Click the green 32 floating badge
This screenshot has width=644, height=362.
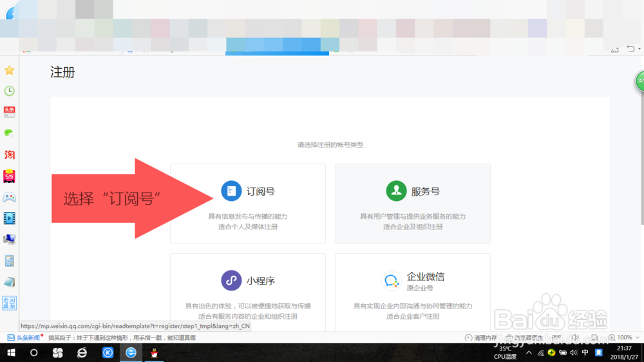pyautogui.click(x=639, y=81)
